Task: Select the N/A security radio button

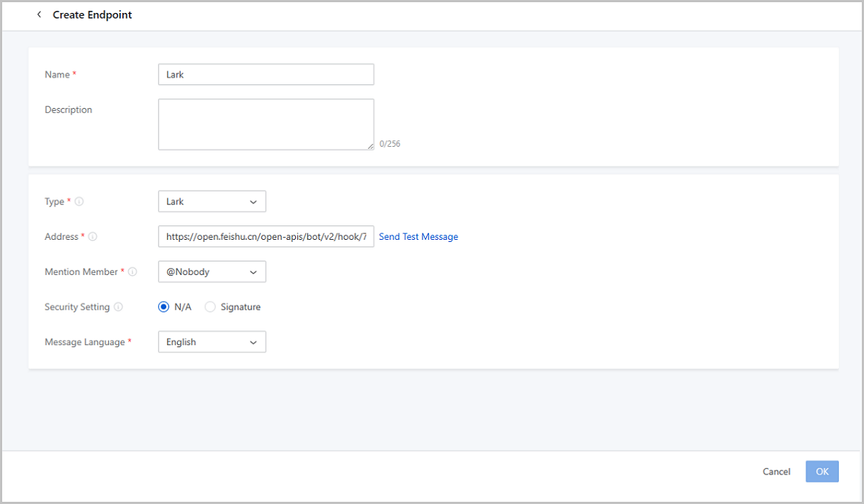Action: coord(163,307)
